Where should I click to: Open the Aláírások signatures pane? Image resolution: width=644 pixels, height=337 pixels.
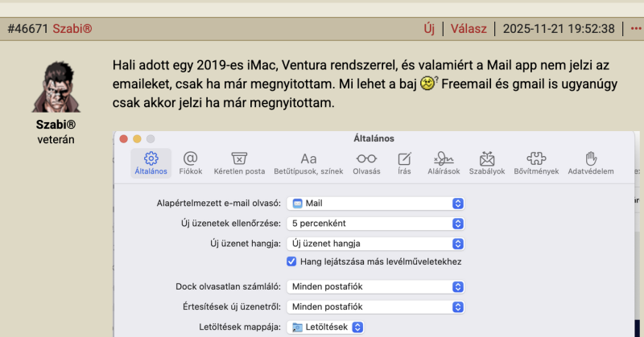[444, 162]
